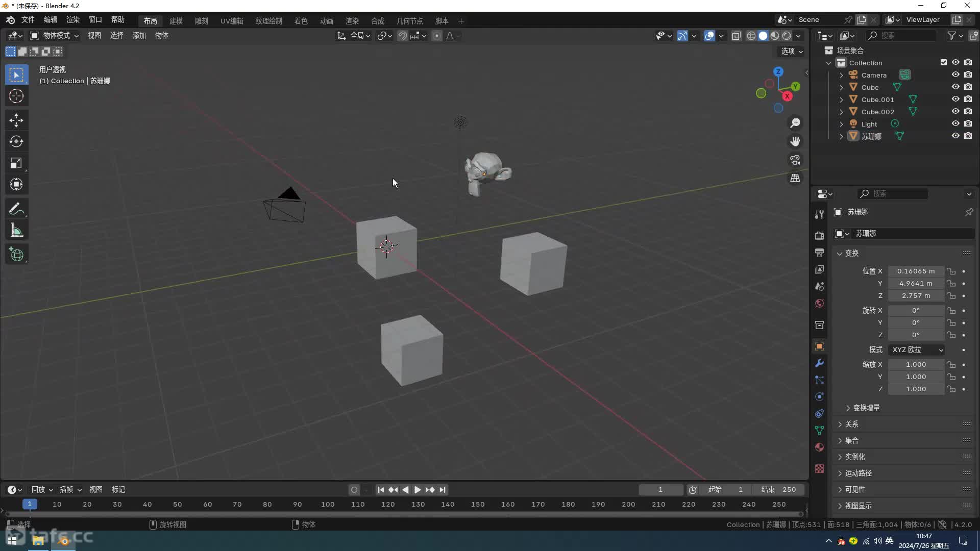Viewport: 980px width, 551px height.
Task: Open the 全局 transform orientation dropdown
Action: click(353, 36)
